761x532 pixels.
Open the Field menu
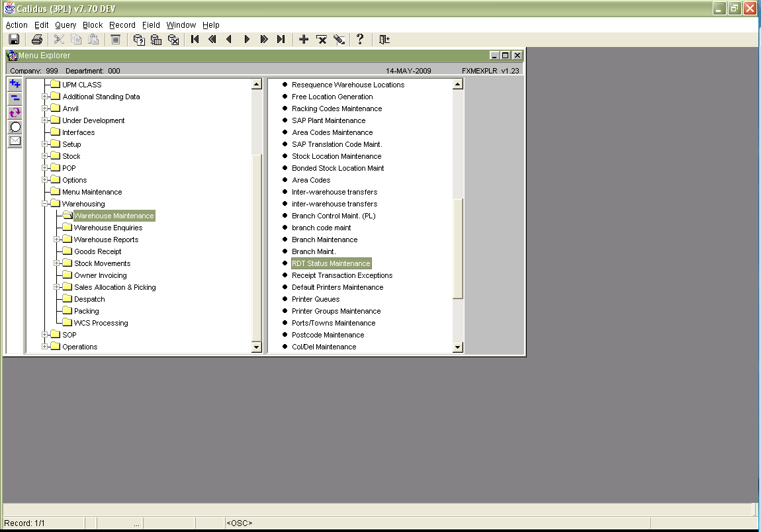151,24
